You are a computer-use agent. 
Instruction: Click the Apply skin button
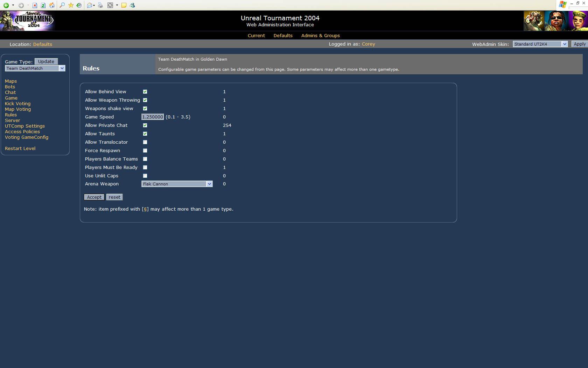click(x=580, y=44)
